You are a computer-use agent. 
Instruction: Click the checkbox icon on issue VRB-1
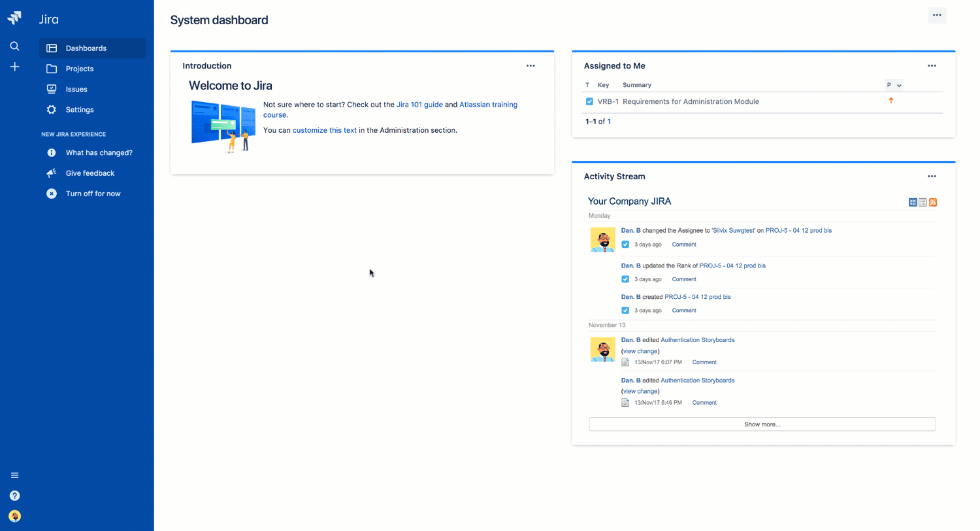click(x=589, y=101)
